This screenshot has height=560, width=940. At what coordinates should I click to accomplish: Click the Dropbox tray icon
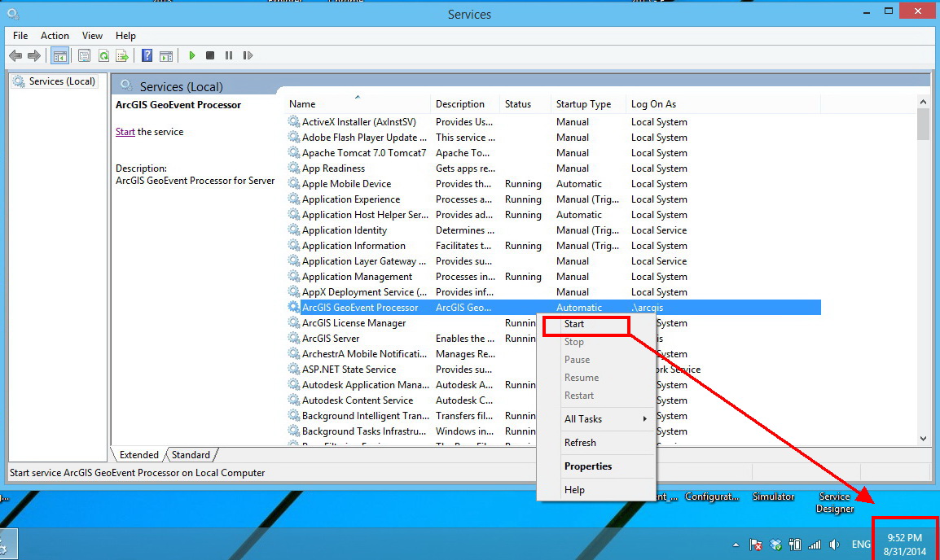[775, 545]
